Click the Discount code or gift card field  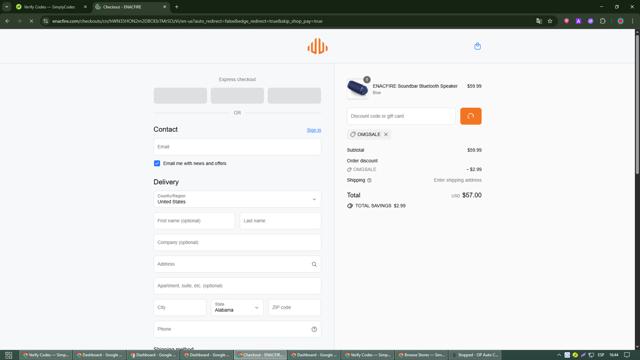tap(401, 116)
